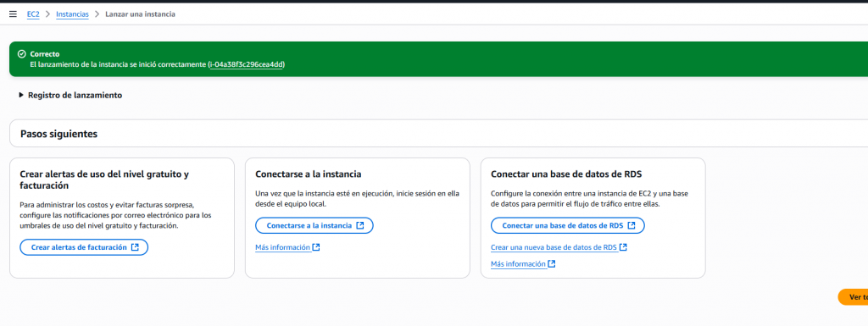The height and width of the screenshot is (326, 868).
Task: Click the Correcto success check icon
Action: click(21, 54)
